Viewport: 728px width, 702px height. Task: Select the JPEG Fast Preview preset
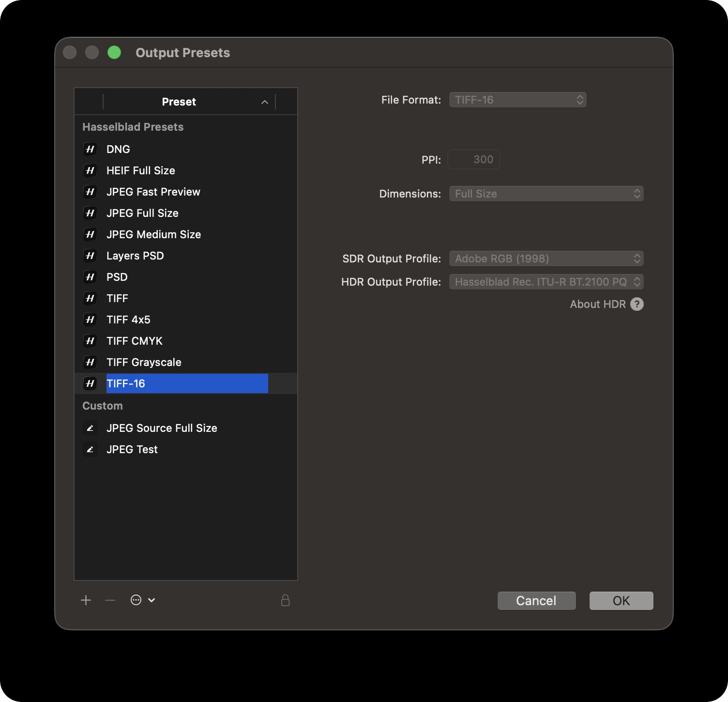(186, 192)
